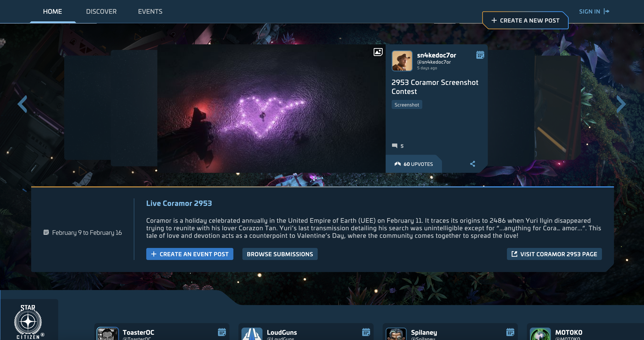Open Spilaney profile name

pyautogui.click(x=424, y=332)
